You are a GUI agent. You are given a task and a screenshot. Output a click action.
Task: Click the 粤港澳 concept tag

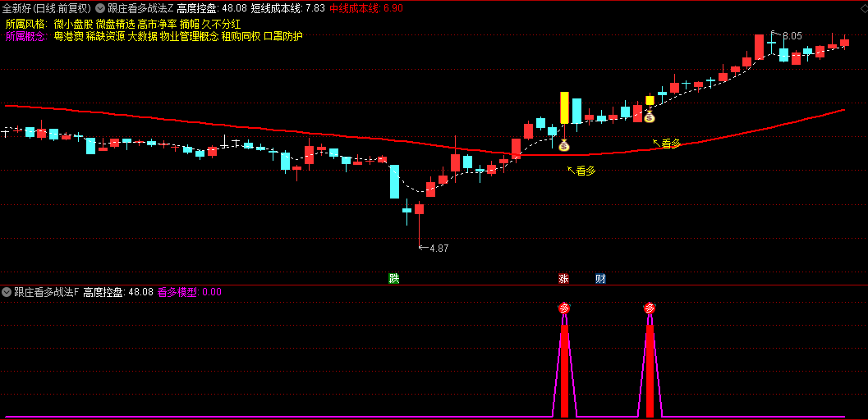[68, 36]
